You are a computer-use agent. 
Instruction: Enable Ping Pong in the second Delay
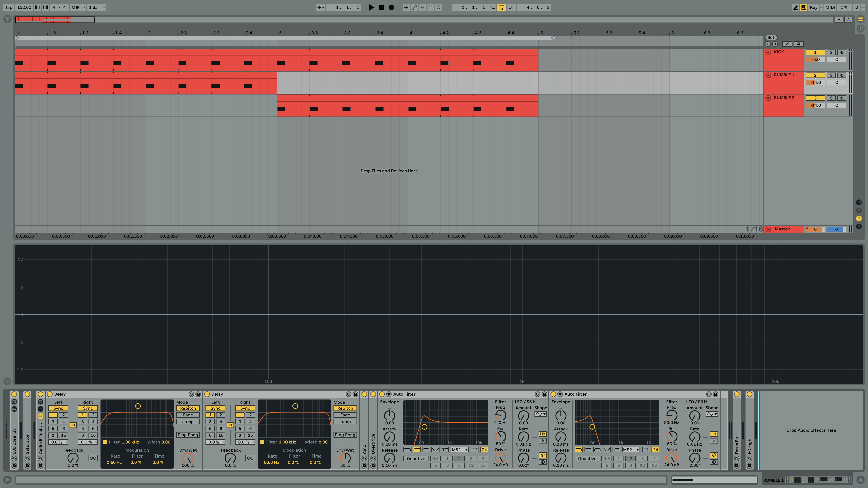tap(345, 435)
